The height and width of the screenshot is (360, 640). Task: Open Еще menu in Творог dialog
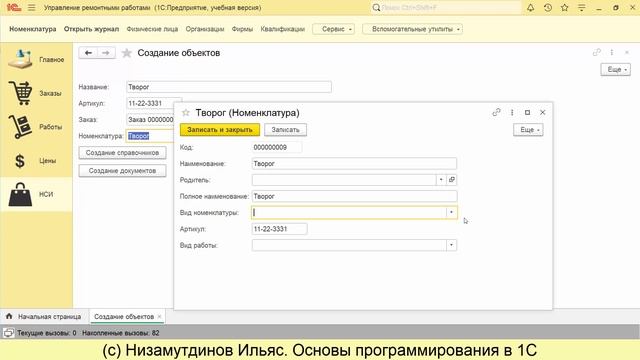[528, 130]
